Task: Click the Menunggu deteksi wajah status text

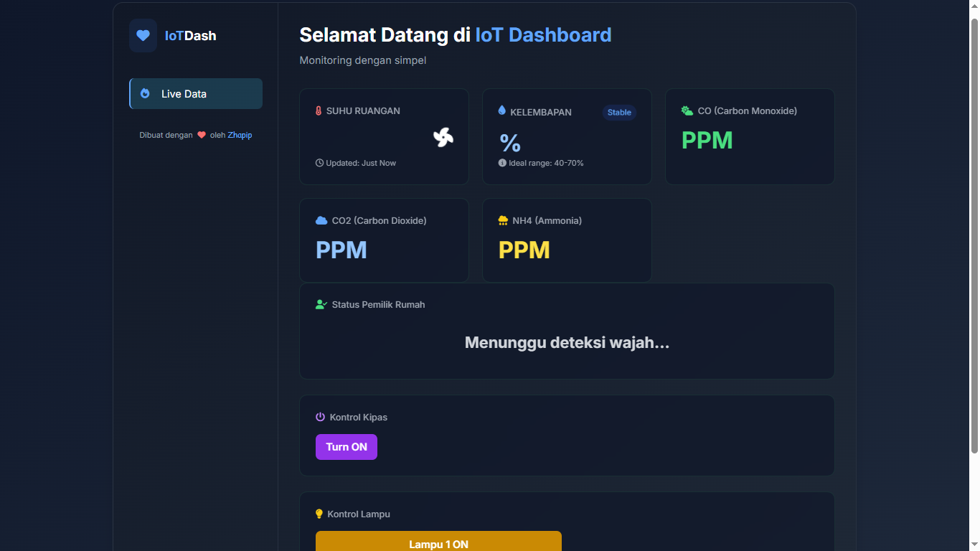Action: click(x=567, y=342)
